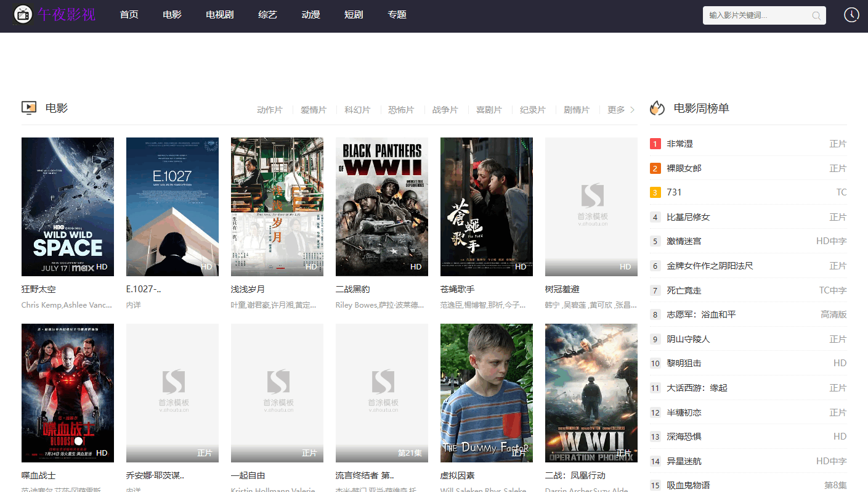This screenshot has height=492, width=868.
Task: Open the 恐怖片 category link
Action: 401,110
